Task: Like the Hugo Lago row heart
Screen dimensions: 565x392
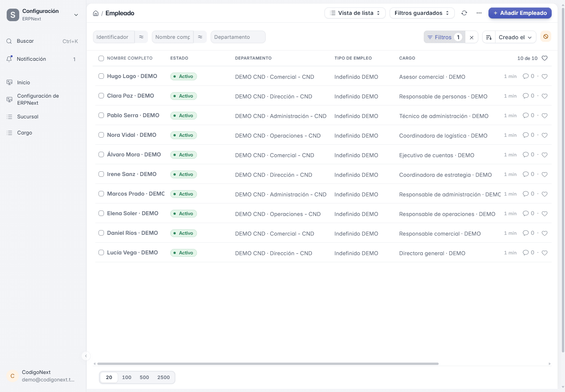Action: pyautogui.click(x=545, y=76)
